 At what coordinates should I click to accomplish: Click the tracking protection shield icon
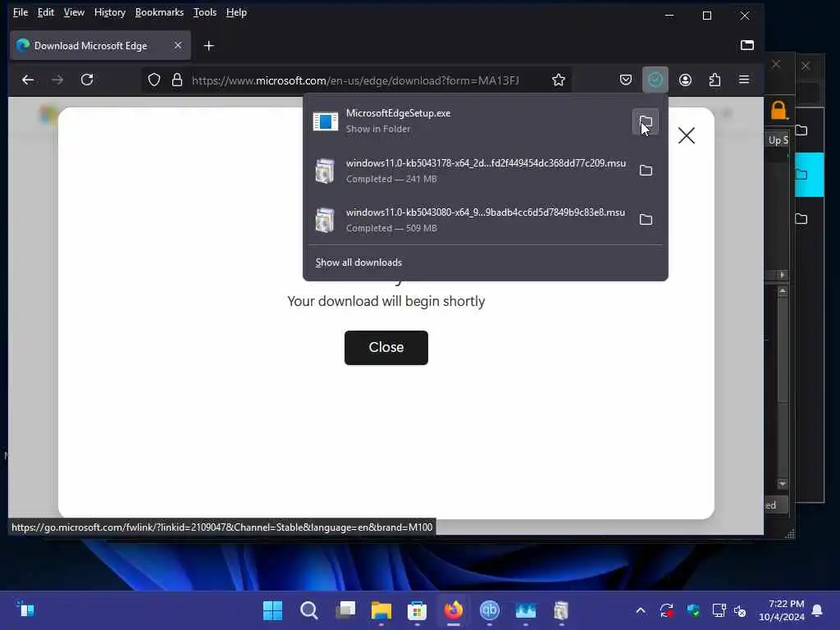(x=154, y=80)
